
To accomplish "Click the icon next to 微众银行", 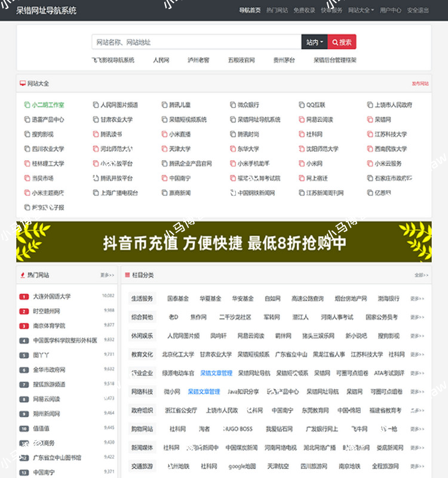I will tap(233, 105).
